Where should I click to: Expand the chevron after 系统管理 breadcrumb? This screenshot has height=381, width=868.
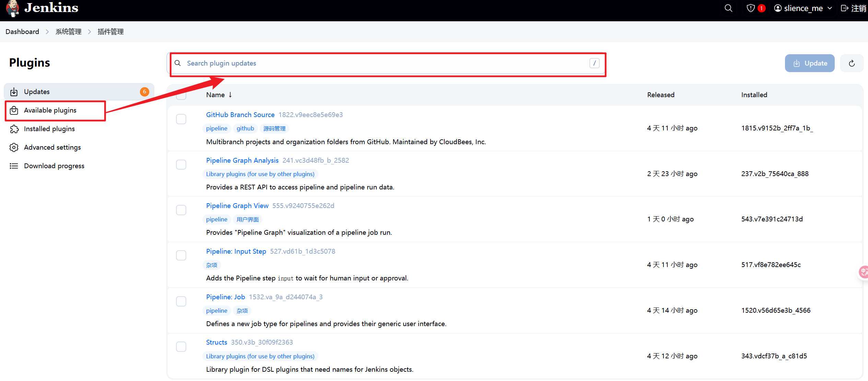click(x=90, y=32)
